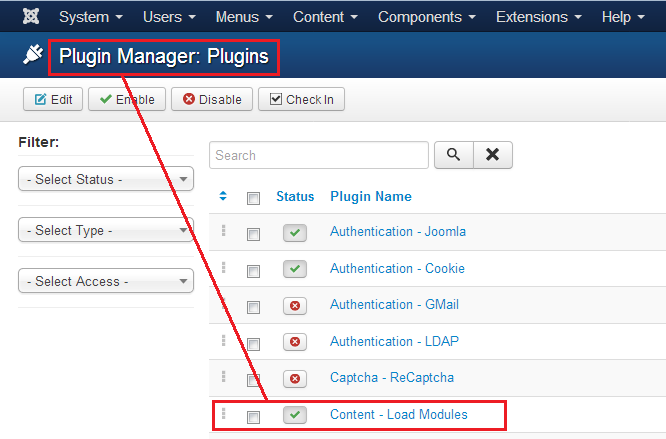Image resolution: width=666 pixels, height=439 pixels.
Task: Clear search with the X button
Action: [x=492, y=155]
